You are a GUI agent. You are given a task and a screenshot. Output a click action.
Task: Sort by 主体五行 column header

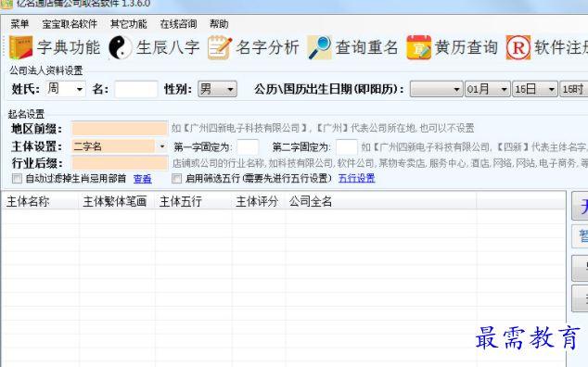[194, 202]
